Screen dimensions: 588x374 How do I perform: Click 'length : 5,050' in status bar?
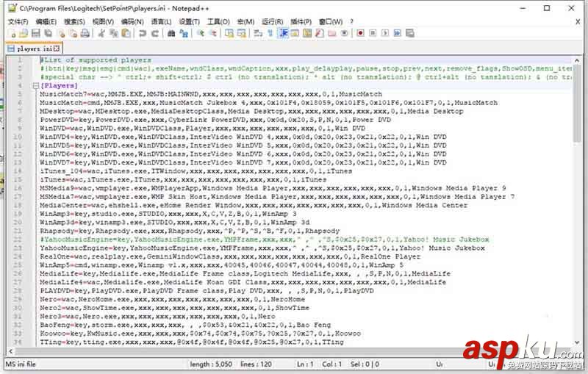click(211, 364)
